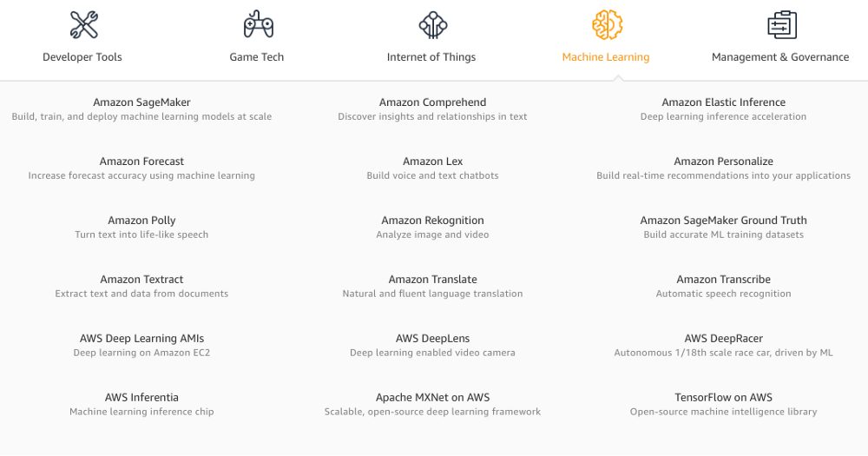The height and width of the screenshot is (456, 868).
Task: Open the Internet of Things icon
Action: [433, 25]
